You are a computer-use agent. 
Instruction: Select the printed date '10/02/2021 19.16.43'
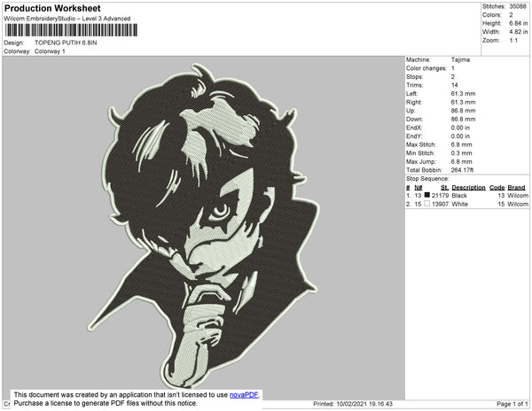364,404
